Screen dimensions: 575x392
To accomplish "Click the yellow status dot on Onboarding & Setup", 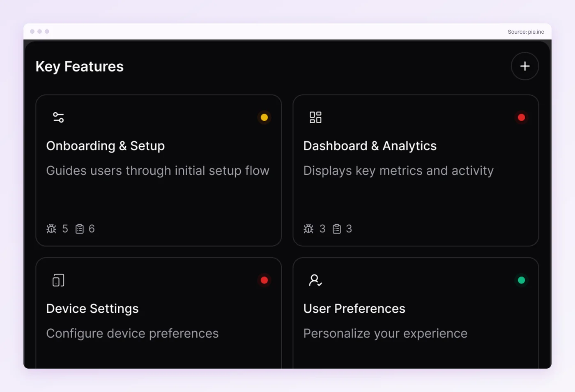I will click(x=264, y=118).
